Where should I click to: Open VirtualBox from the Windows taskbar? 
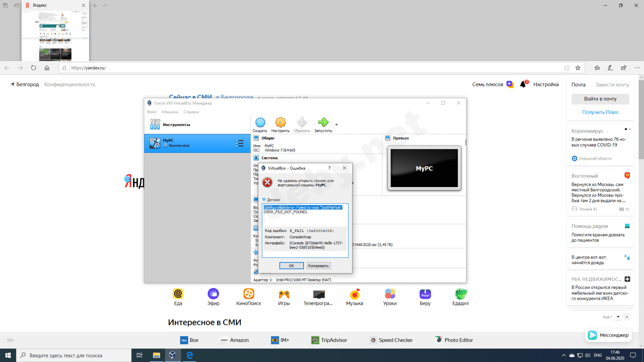point(172,355)
